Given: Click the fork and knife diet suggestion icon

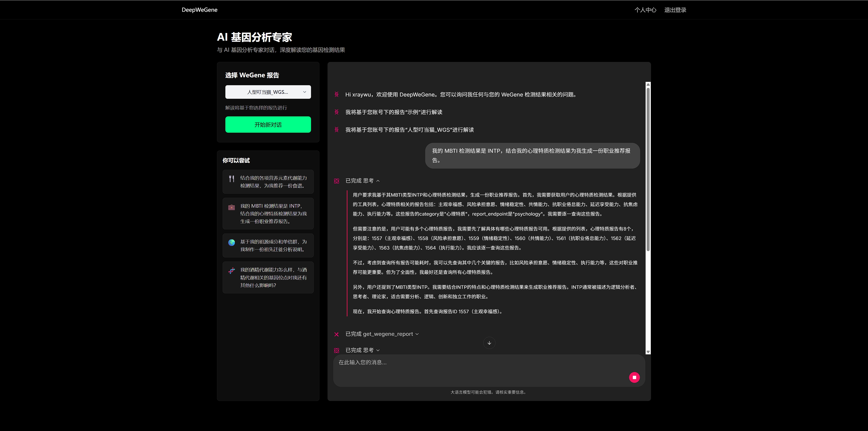Looking at the screenshot, I should 231,179.
